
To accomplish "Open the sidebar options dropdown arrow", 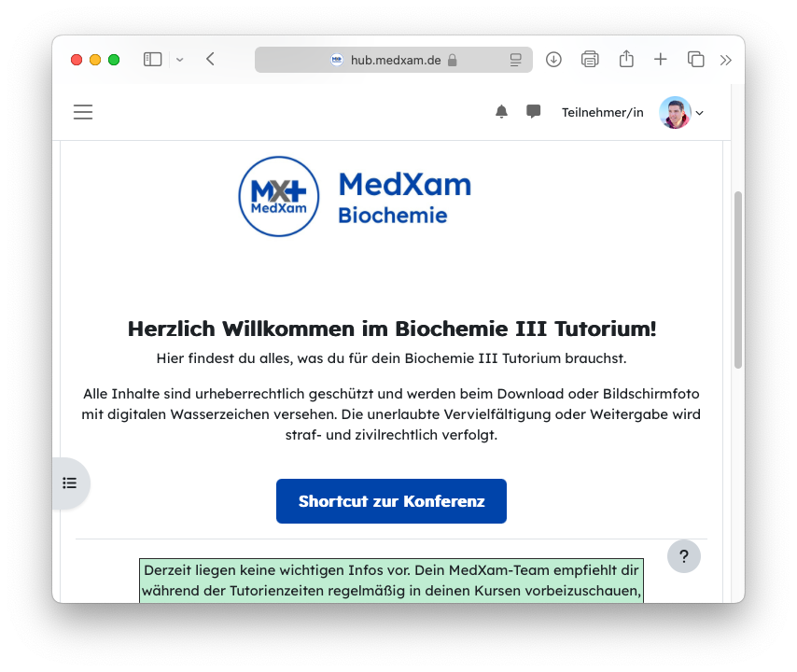I will pos(179,60).
